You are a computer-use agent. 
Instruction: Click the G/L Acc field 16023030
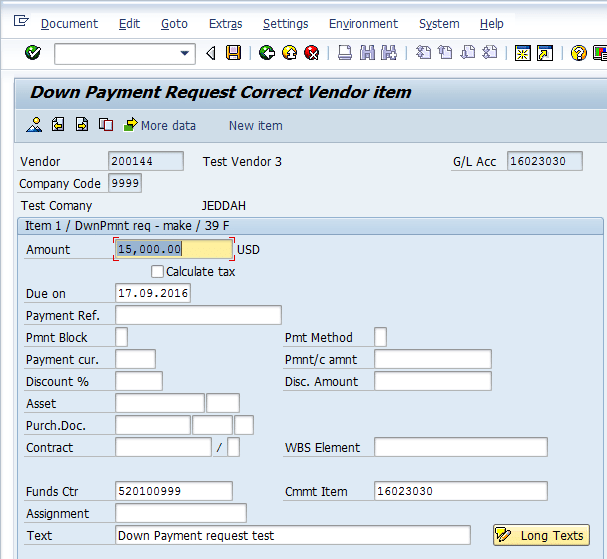coord(545,161)
